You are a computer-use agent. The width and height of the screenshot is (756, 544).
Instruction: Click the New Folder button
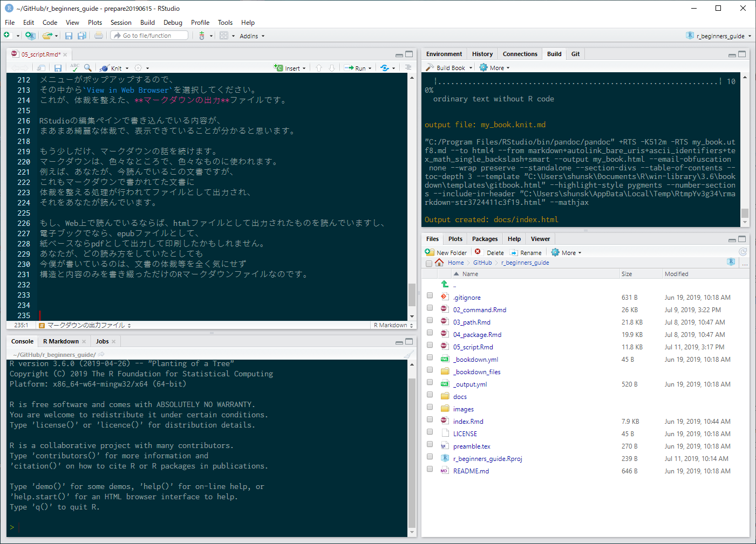(x=446, y=252)
